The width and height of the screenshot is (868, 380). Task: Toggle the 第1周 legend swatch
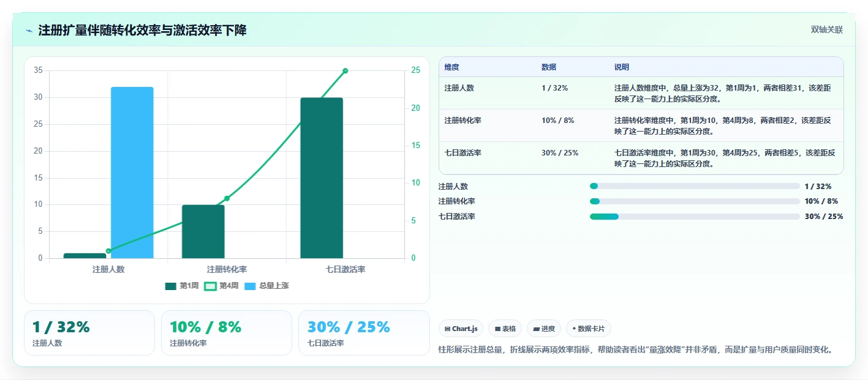pos(170,286)
